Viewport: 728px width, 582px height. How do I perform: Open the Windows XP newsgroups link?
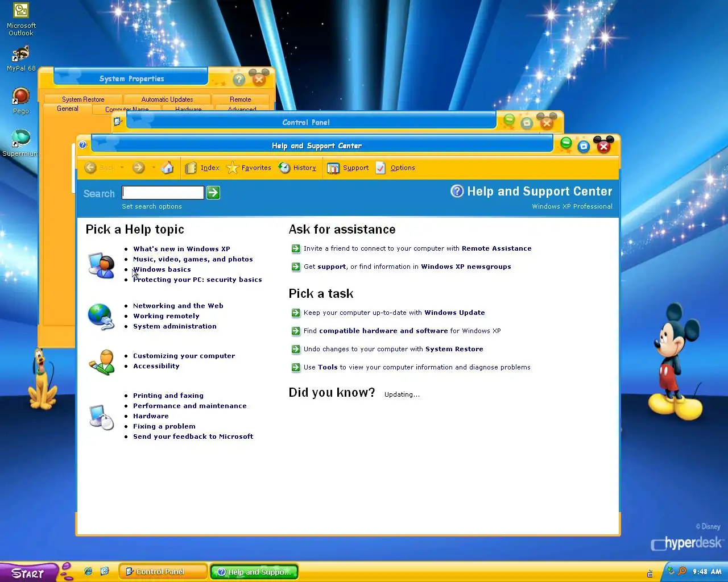tap(466, 267)
